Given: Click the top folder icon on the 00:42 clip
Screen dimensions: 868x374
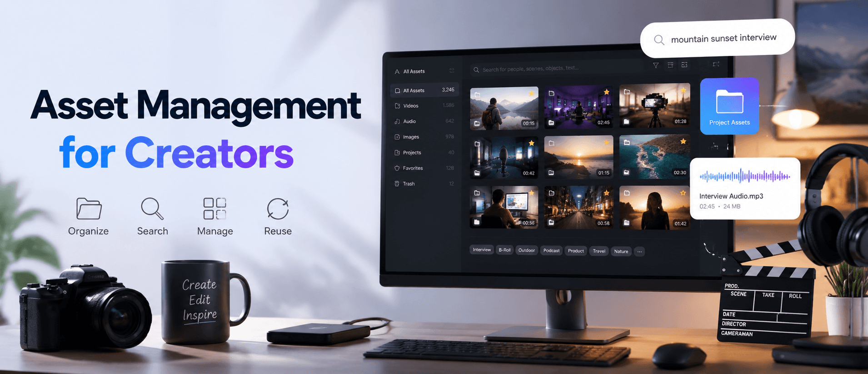Looking at the screenshot, I should point(477,144).
